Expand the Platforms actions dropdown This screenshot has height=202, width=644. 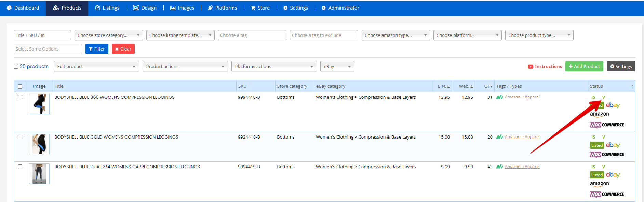tap(274, 66)
